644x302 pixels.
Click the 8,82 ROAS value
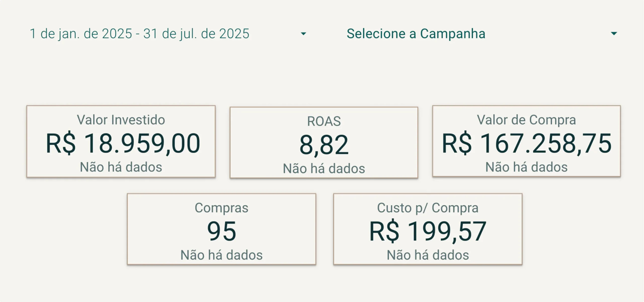[x=324, y=145]
